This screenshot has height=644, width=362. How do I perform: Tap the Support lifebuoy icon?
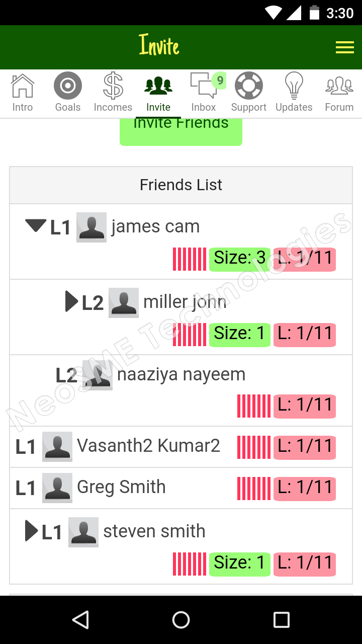(x=249, y=86)
